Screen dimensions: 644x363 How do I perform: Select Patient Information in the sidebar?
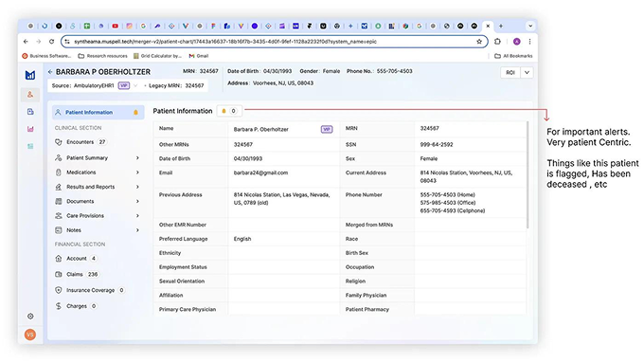tap(98, 112)
